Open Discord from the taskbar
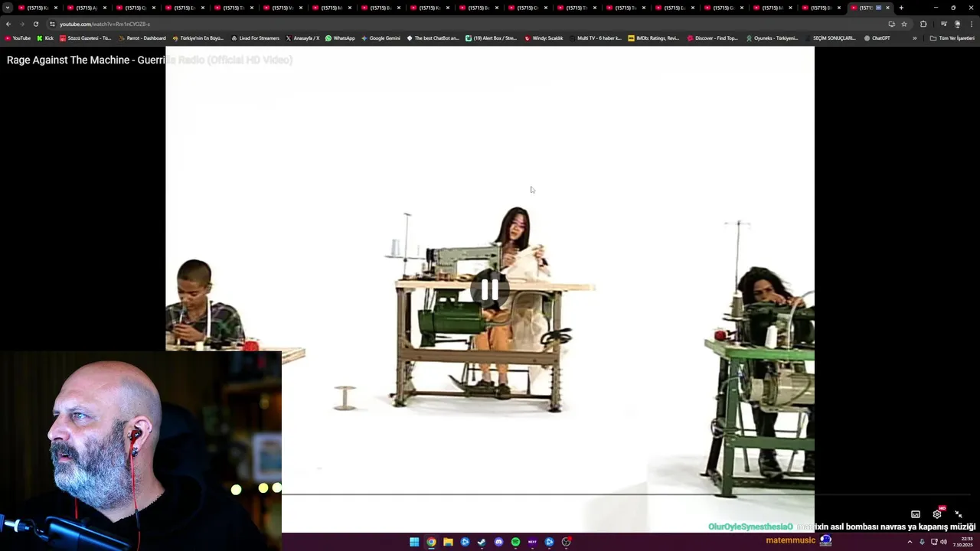980x551 pixels. click(498, 542)
